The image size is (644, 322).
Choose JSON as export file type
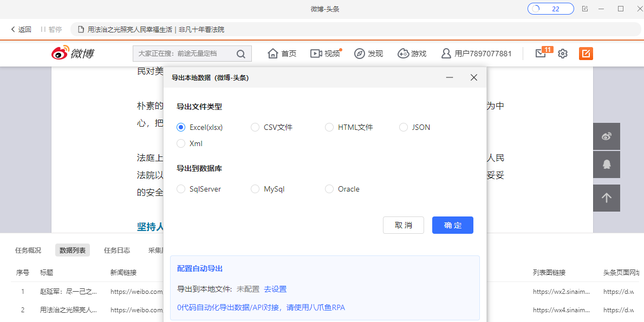pos(404,127)
